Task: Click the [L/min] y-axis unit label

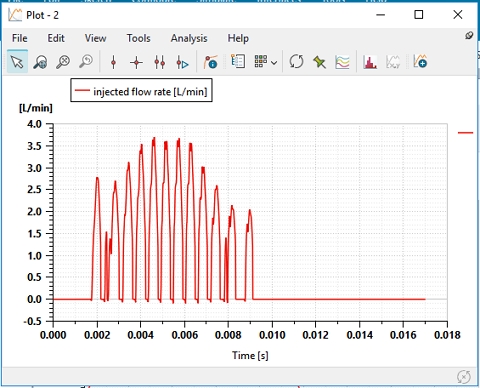Action: click(x=36, y=108)
